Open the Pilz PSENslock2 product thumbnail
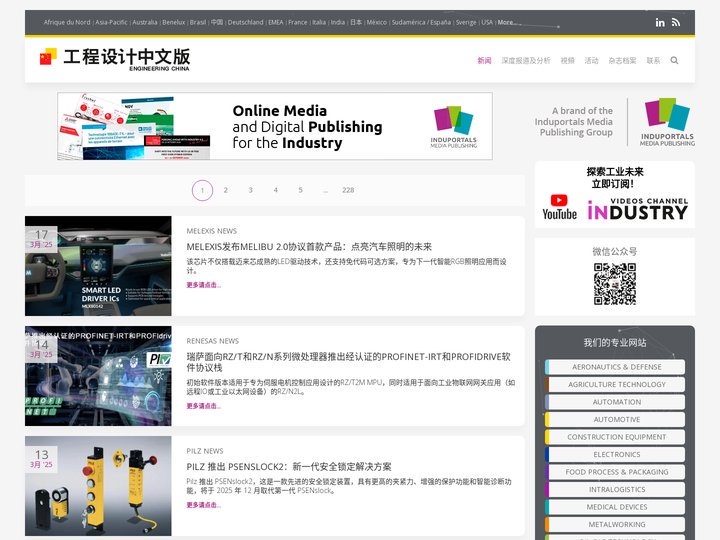Viewport: 720px width, 540px height. pyautogui.click(x=98, y=486)
